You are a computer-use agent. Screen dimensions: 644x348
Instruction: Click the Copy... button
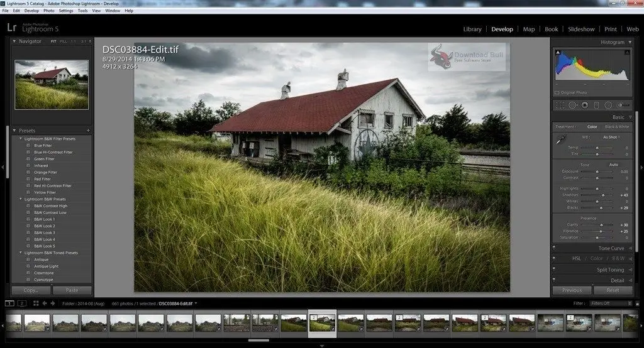(31, 290)
